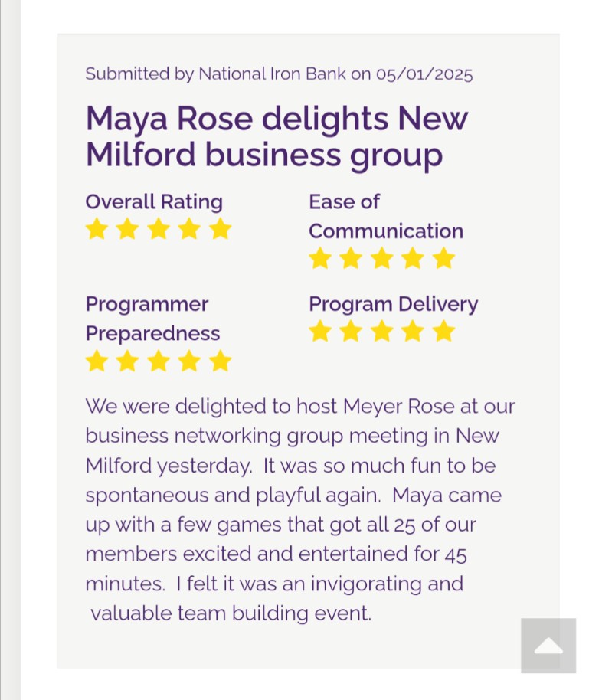This screenshot has height=700, width=589.
Task: Click third star under Program Delivery
Action: pos(381,331)
